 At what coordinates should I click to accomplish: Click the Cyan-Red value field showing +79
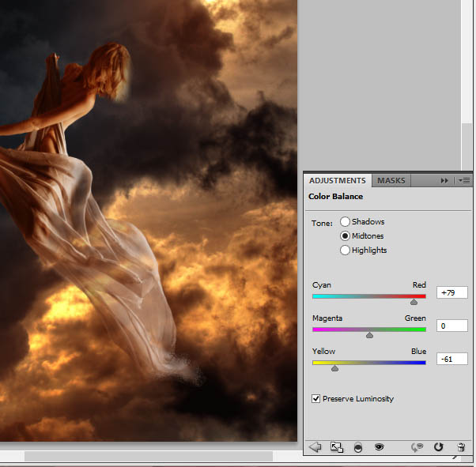(451, 292)
